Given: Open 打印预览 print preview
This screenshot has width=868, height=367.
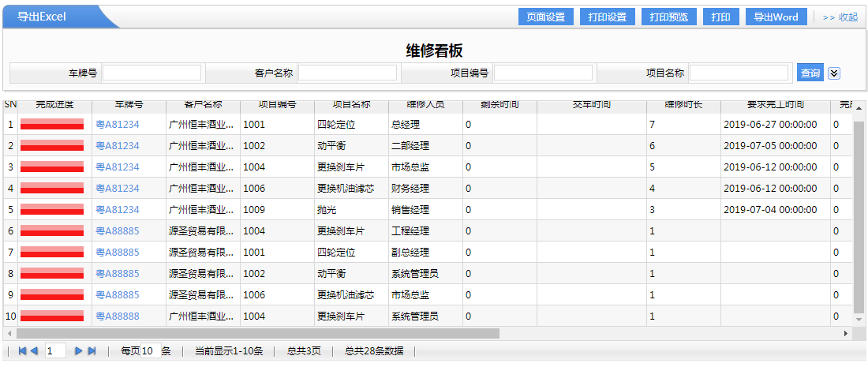Looking at the screenshot, I should [x=668, y=17].
